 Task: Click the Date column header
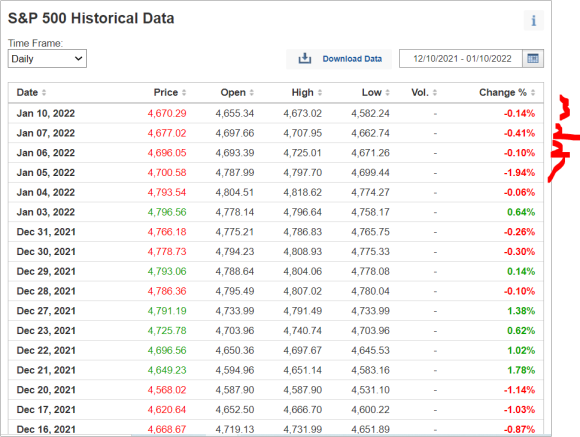pyautogui.click(x=27, y=93)
